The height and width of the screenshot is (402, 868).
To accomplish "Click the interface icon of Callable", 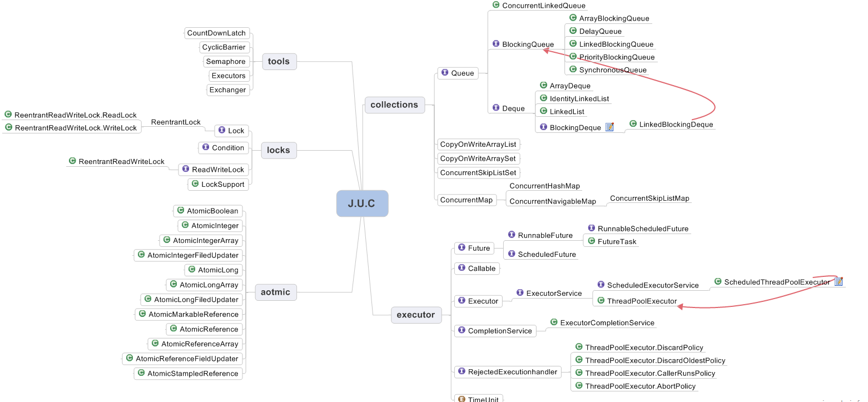I will coord(462,267).
